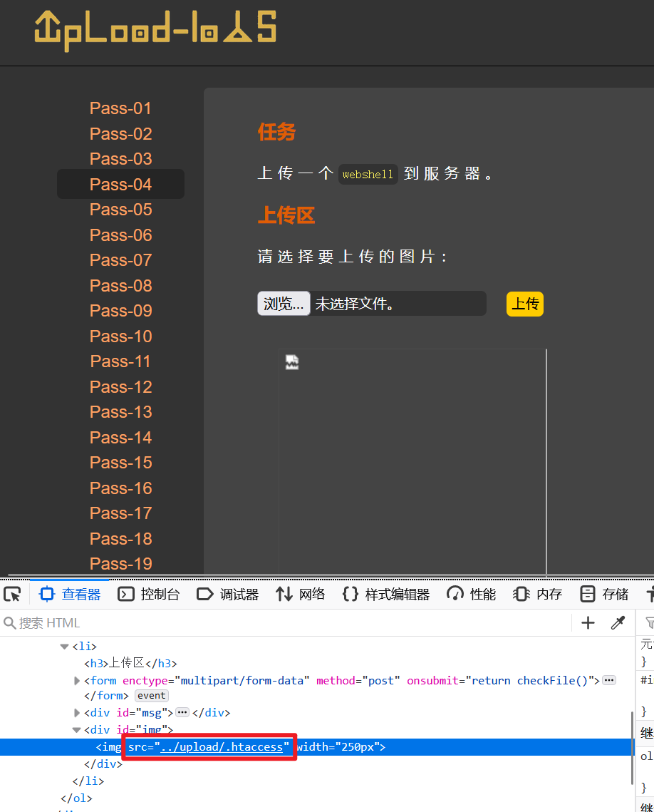Open Pass-12 in the sidebar

120,387
